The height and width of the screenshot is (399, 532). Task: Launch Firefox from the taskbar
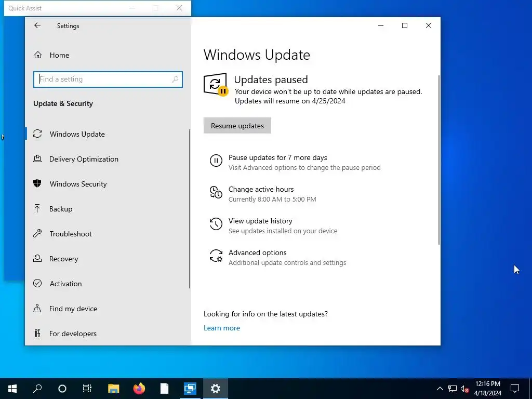[139, 389]
